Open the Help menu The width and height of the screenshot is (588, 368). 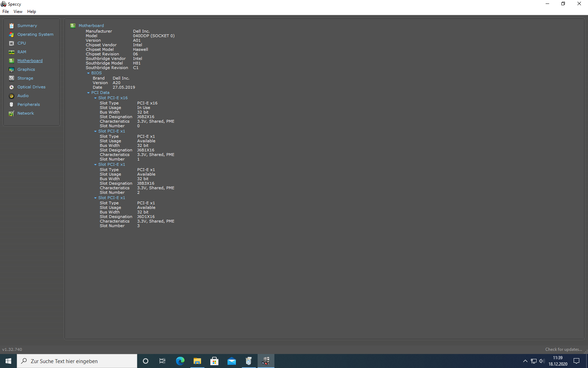tap(31, 12)
